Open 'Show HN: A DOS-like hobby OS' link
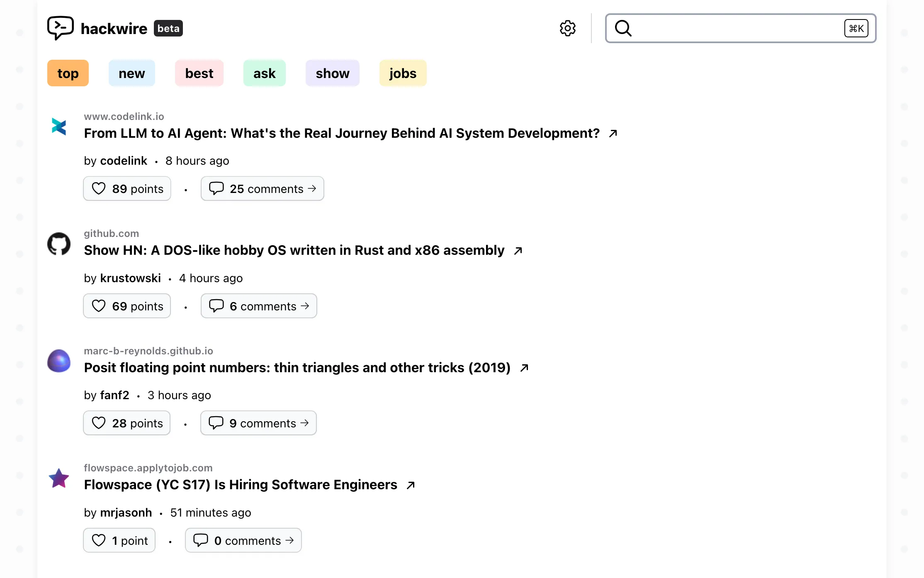 click(294, 251)
